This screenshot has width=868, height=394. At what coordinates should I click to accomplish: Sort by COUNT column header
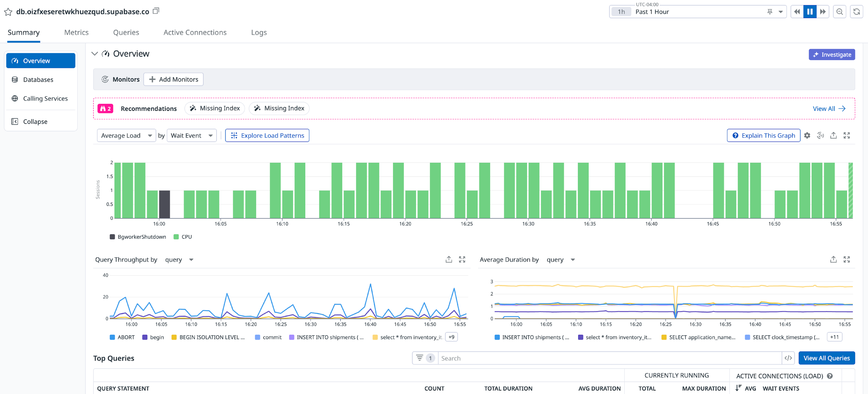tap(434, 388)
